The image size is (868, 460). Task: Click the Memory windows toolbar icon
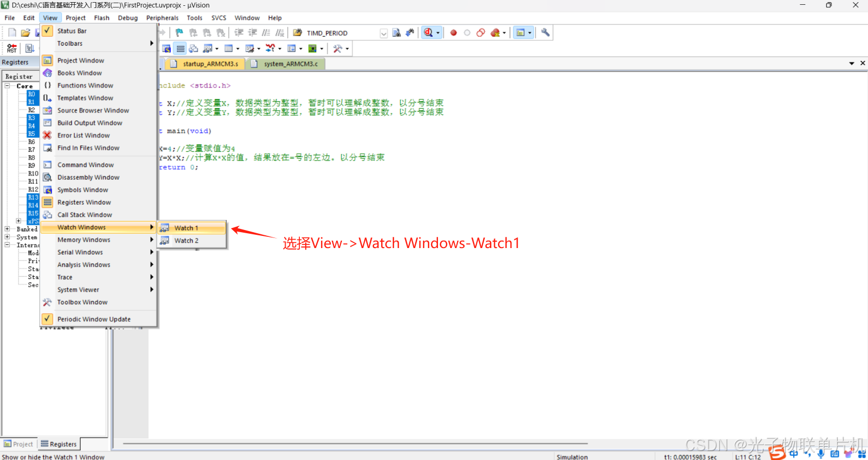click(x=229, y=49)
